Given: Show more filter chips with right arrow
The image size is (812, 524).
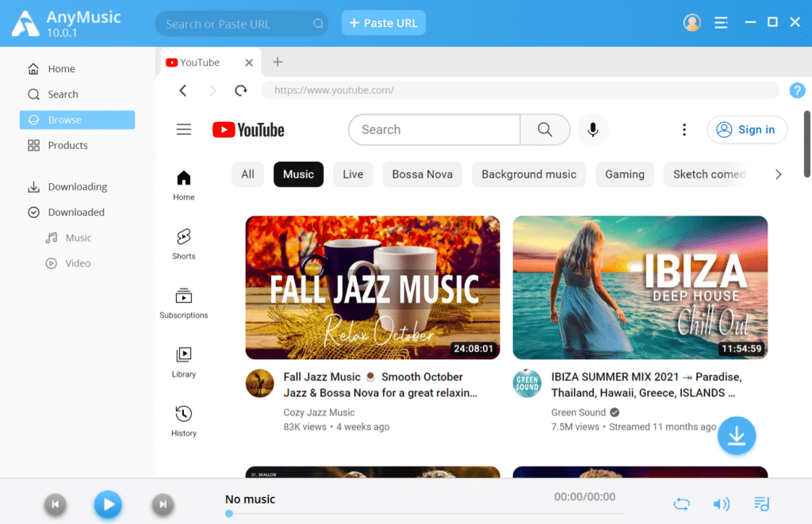Looking at the screenshot, I should point(778,174).
